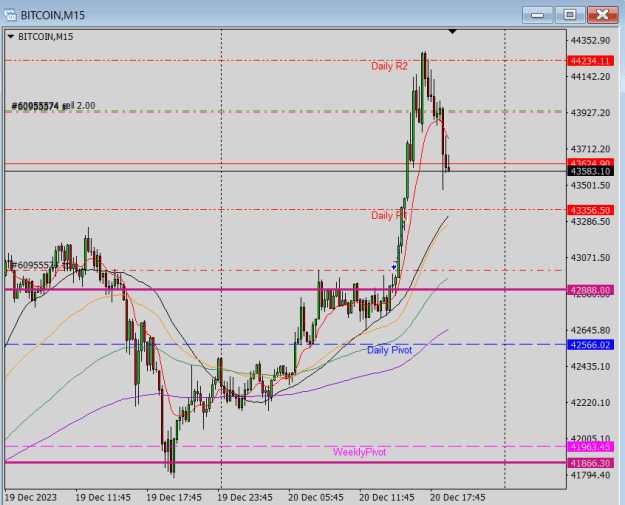Screen dimensions: 625x505
Task: Select the Daily Pivot level label
Action: point(389,350)
